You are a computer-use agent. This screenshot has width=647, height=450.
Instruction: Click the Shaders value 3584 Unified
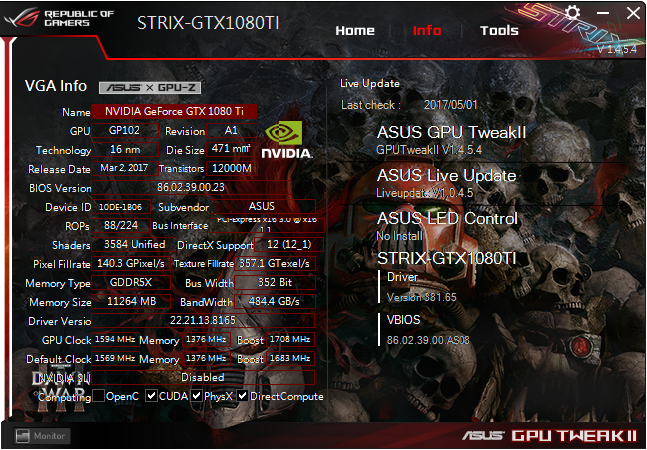coord(134,244)
